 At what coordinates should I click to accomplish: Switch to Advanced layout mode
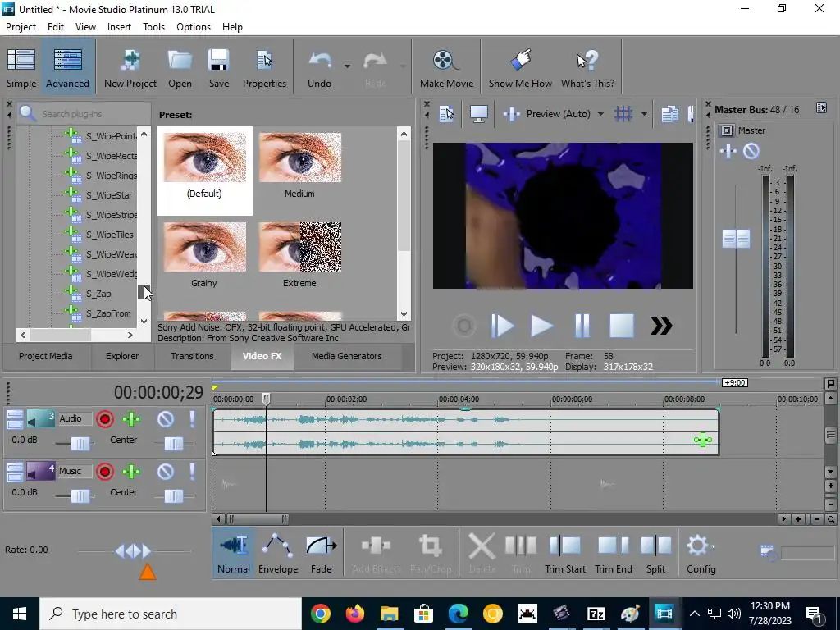(x=67, y=68)
